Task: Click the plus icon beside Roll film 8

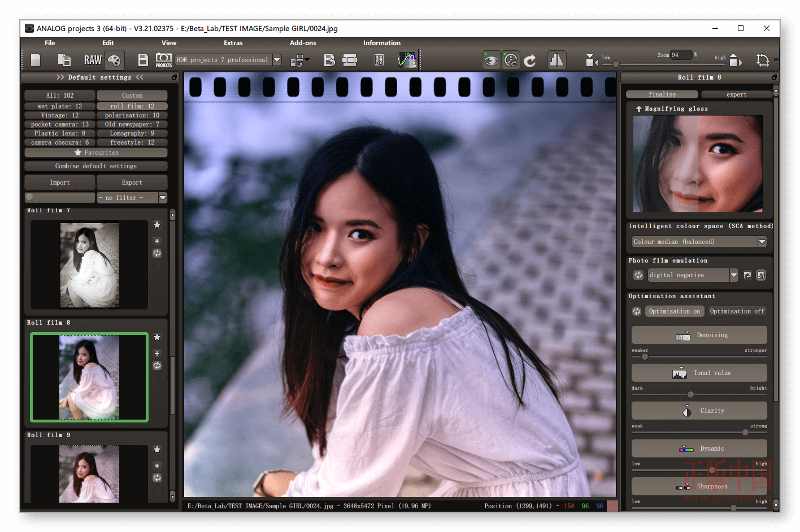Action: [157, 353]
